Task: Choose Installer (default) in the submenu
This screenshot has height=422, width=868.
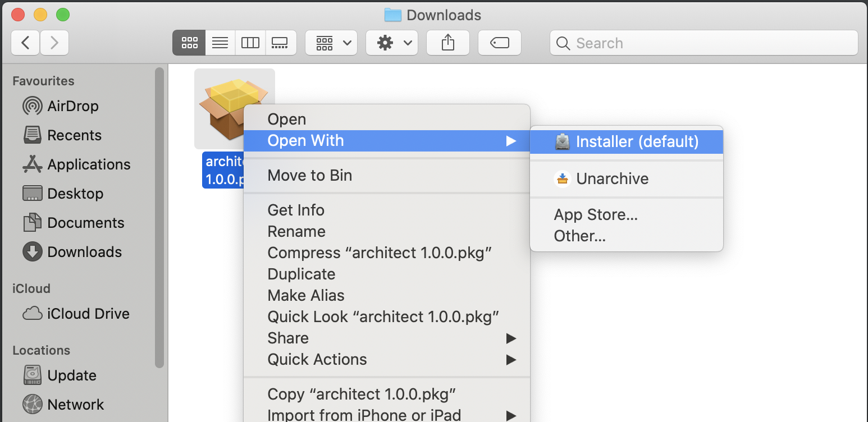Action: point(627,141)
